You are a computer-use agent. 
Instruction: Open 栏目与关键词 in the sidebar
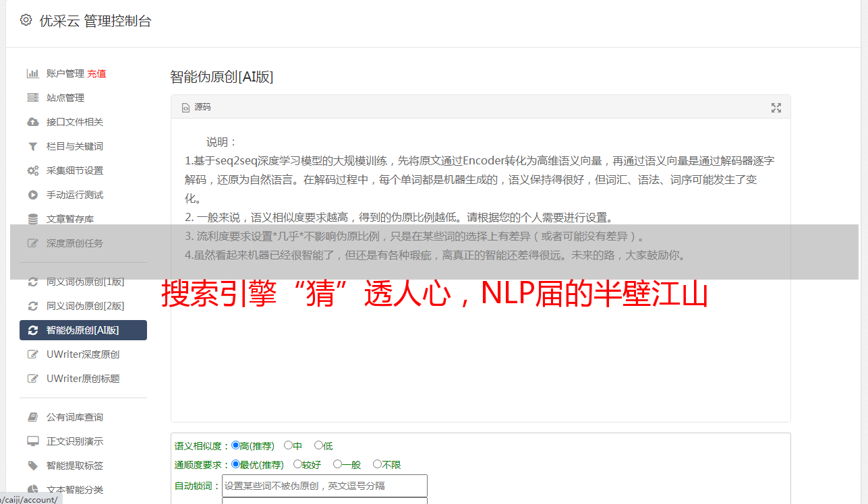(75, 146)
